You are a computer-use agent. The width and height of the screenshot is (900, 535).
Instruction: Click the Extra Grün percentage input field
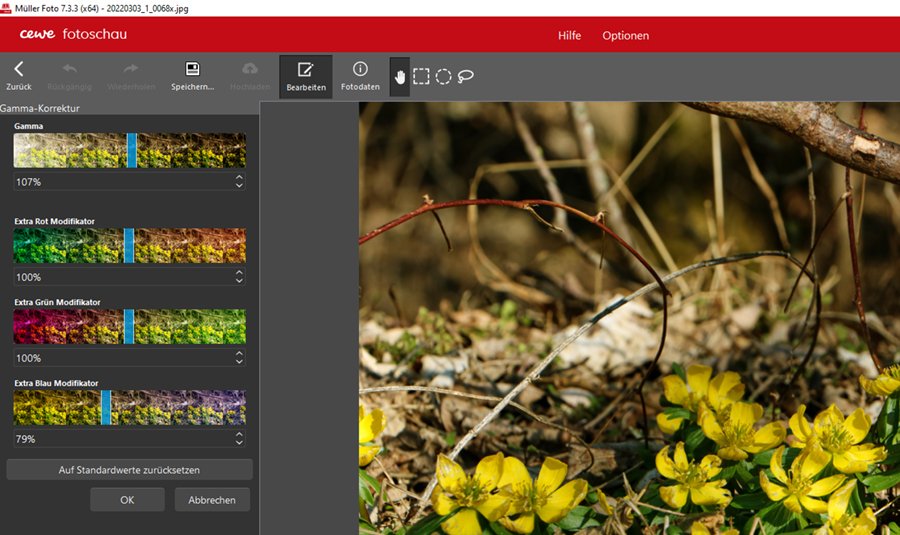coord(120,357)
